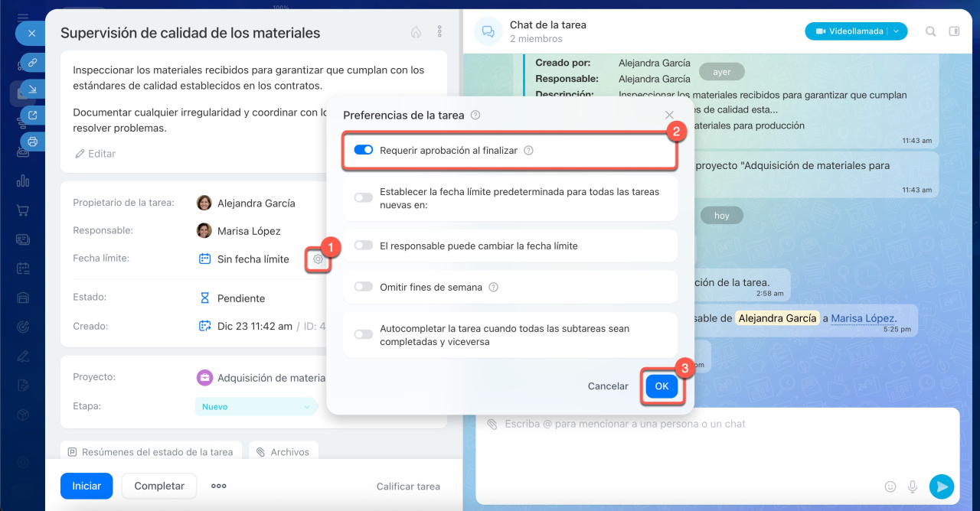Click the Marisa López mention link
The width and height of the screenshot is (980, 511).
(863, 318)
